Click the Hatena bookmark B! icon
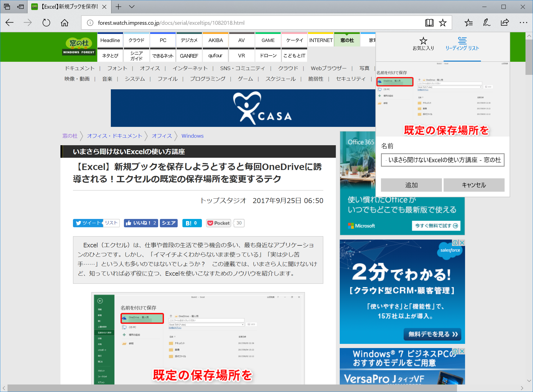 coord(192,223)
